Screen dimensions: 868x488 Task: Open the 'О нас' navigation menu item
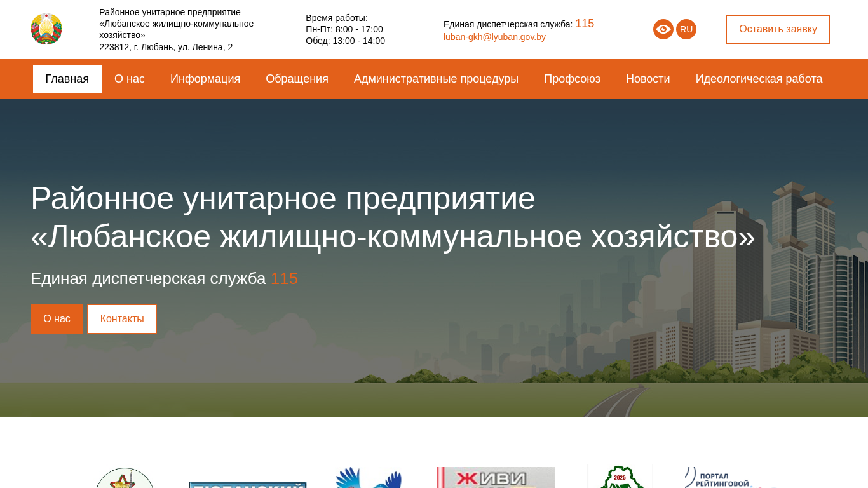click(130, 79)
